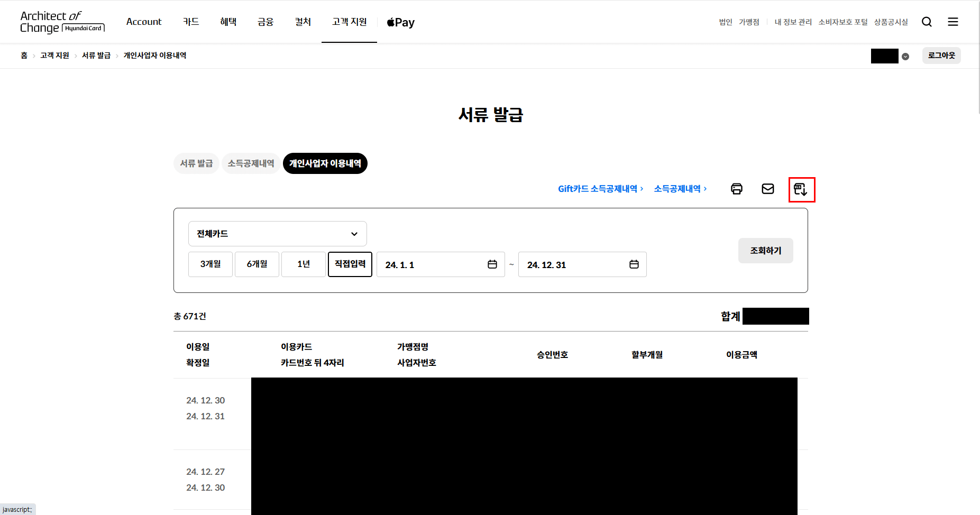Viewport: 980px width, 515px height.
Task: Open the hamburger menu icon
Action: pyautogui.click(x=953, y=22)
